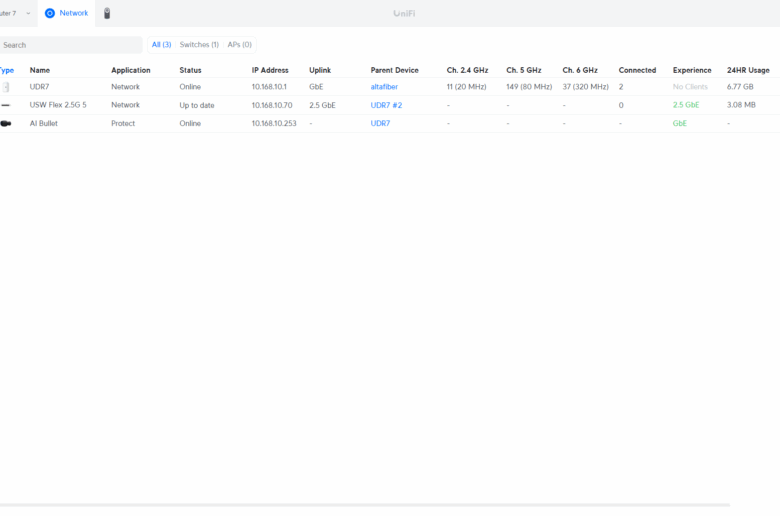Click the No Clients experience text
Screen dimensions: 780x516
pos(690,87)
